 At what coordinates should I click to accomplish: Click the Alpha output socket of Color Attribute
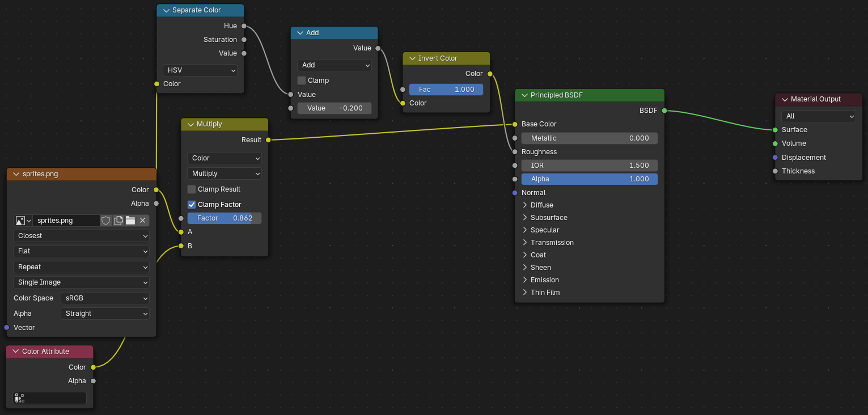click(x=94, y=381)
